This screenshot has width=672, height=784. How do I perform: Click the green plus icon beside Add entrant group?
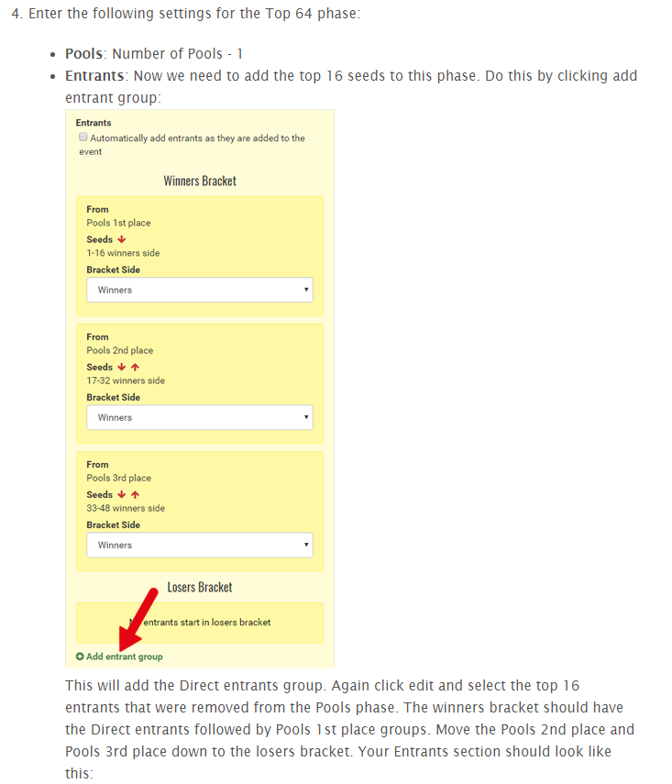(80, 657)
